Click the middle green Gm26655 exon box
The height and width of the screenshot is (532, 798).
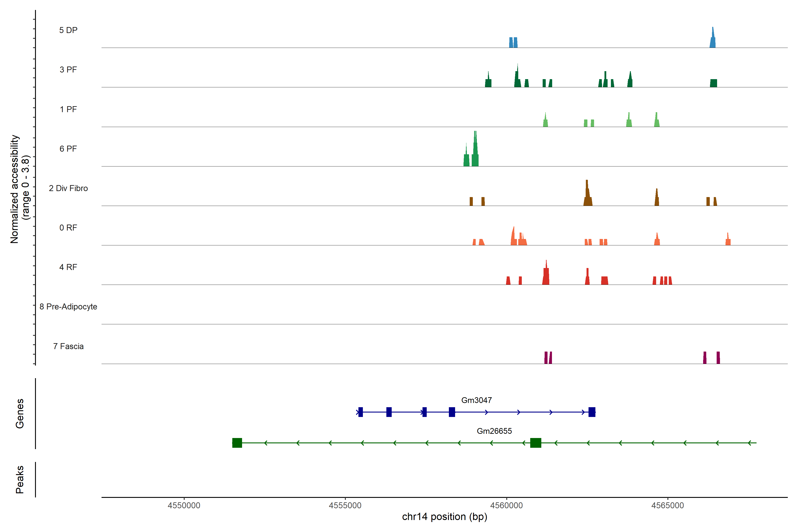click(536, 443)
